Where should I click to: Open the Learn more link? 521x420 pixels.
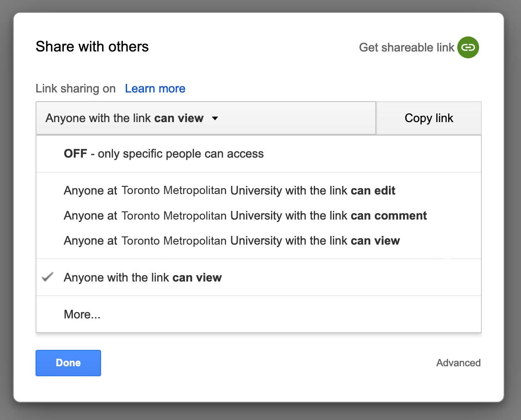(155, 88)
